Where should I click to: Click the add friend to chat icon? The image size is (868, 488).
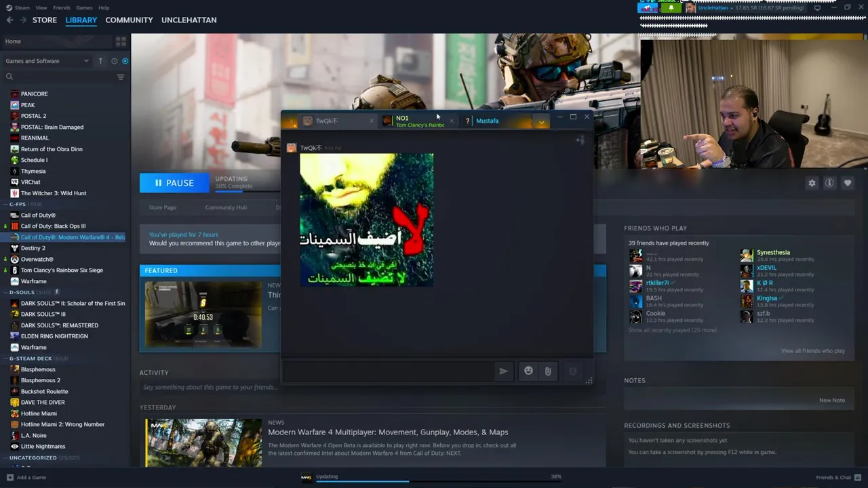[x=580, y=140]
